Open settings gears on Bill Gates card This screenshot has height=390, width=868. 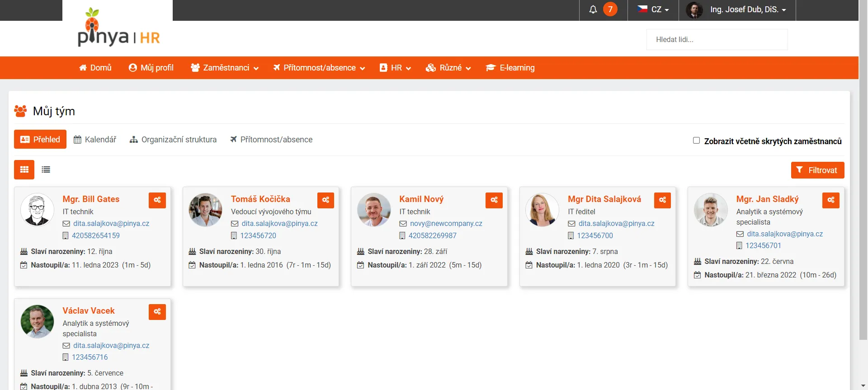tap(157, 200)
